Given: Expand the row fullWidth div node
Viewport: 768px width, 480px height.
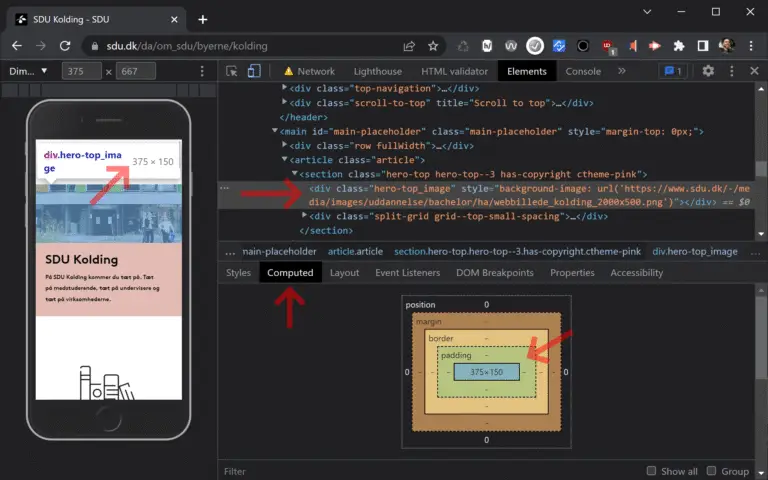Looking at the screenshot, I should pos(284,145).
